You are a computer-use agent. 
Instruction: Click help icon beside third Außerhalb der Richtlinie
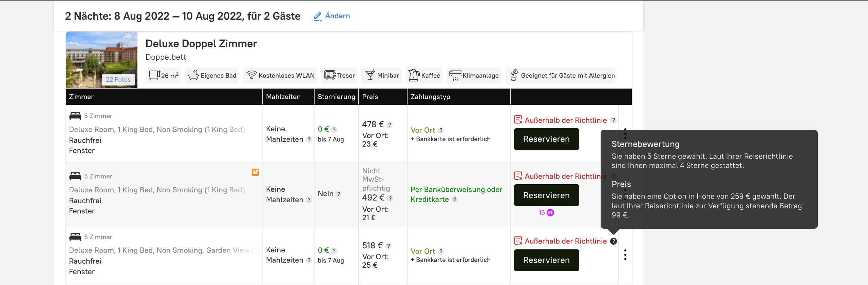(x=613, y=241)
